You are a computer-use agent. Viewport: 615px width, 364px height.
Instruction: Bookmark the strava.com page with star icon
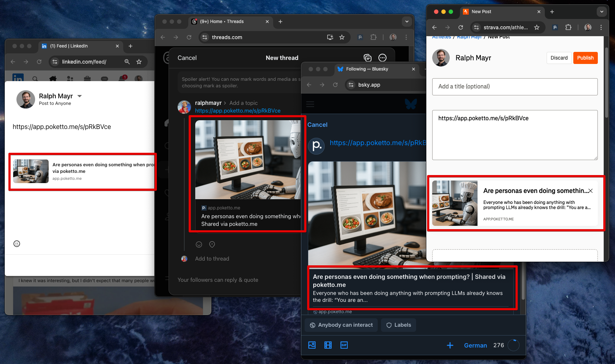[536, 27]
